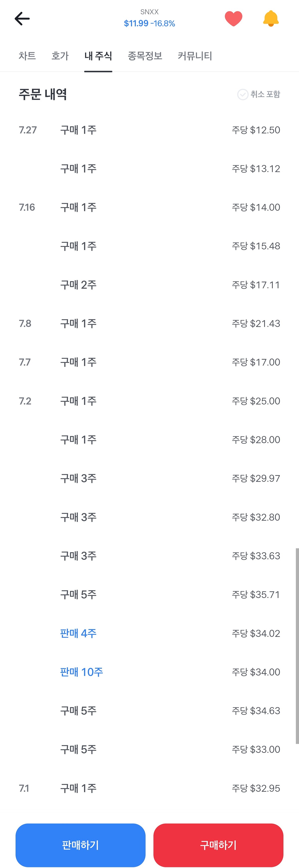The height and width of the screenshot is (868, 299).
Task: Open the 호가 tab
Action: [60, 56]
